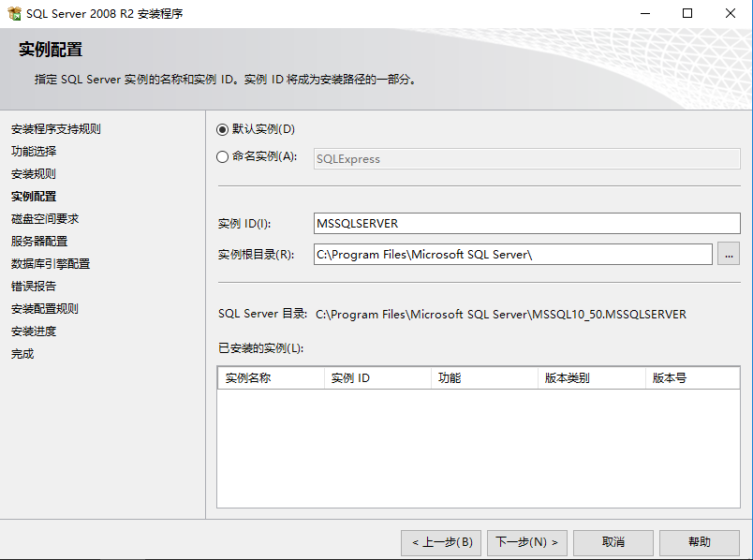Click the 已安装的实例(L) label
Screen dimensions: 753x560
(x=260, y=347)
